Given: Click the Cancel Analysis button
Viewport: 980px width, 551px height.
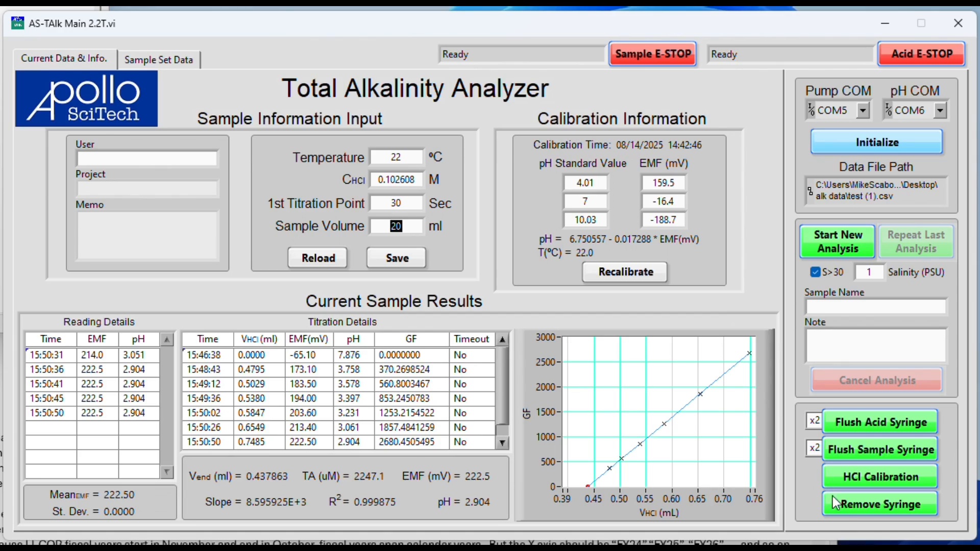Looking at the screenshot, I should pyautogui.click(x=876, y=380).
